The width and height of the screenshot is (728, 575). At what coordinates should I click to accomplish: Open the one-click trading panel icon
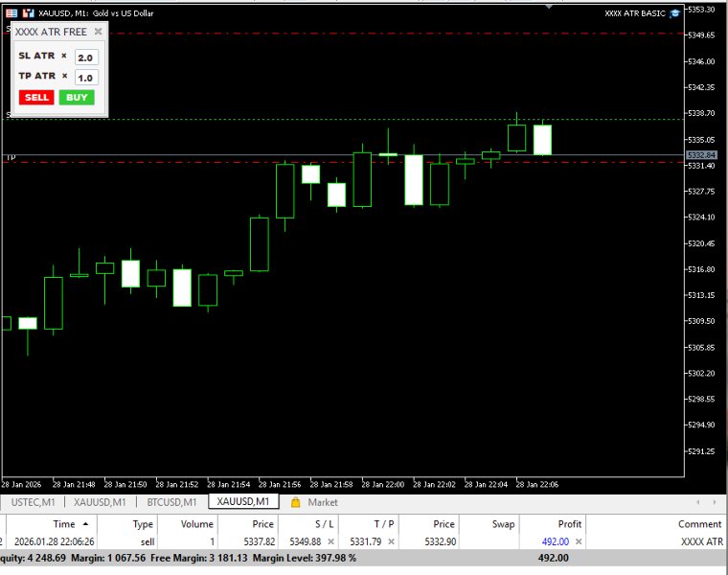tap(29, 13)
